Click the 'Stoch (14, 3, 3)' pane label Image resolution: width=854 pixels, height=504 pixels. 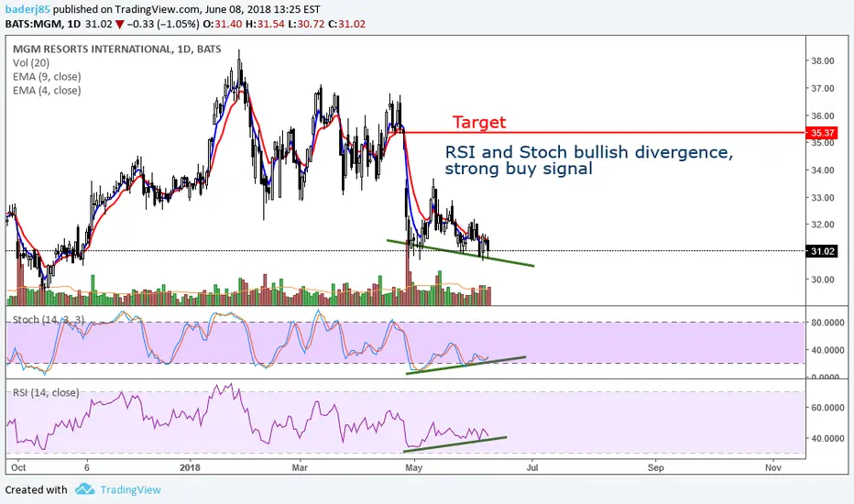click(x=49, y=319)
